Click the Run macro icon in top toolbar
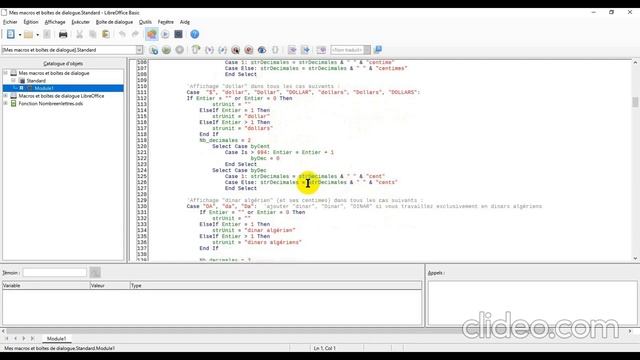640x360 pixels. pos(165,35)
